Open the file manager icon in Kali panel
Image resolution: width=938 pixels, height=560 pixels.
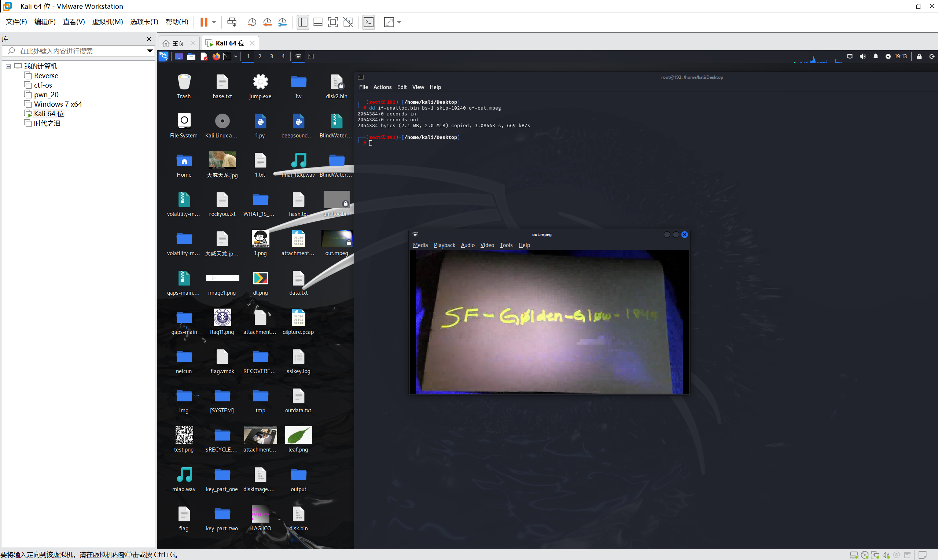tap(191, 56)
